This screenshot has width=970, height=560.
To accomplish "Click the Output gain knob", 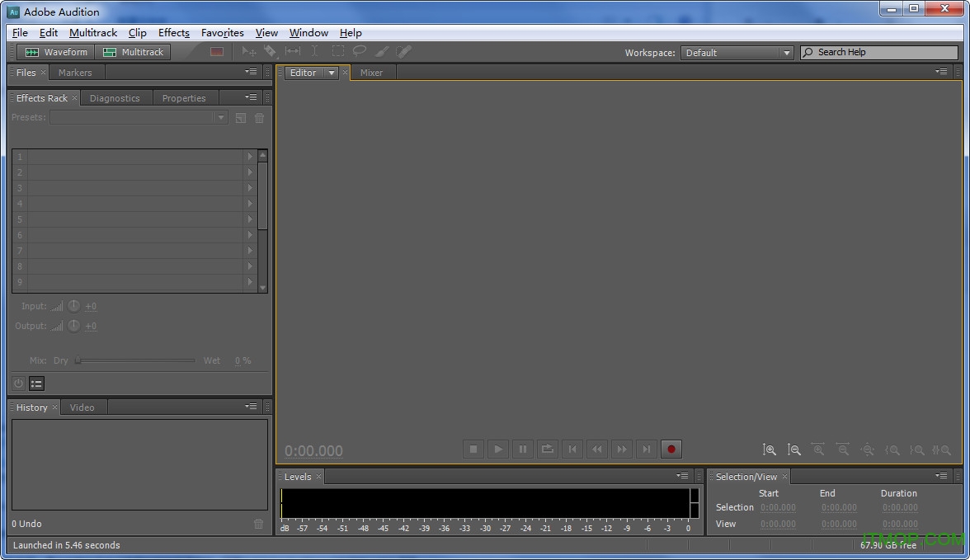I will 73,326.
